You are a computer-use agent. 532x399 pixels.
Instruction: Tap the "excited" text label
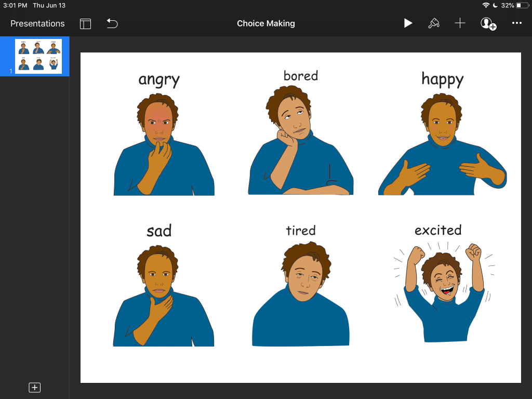click(437, 230)
